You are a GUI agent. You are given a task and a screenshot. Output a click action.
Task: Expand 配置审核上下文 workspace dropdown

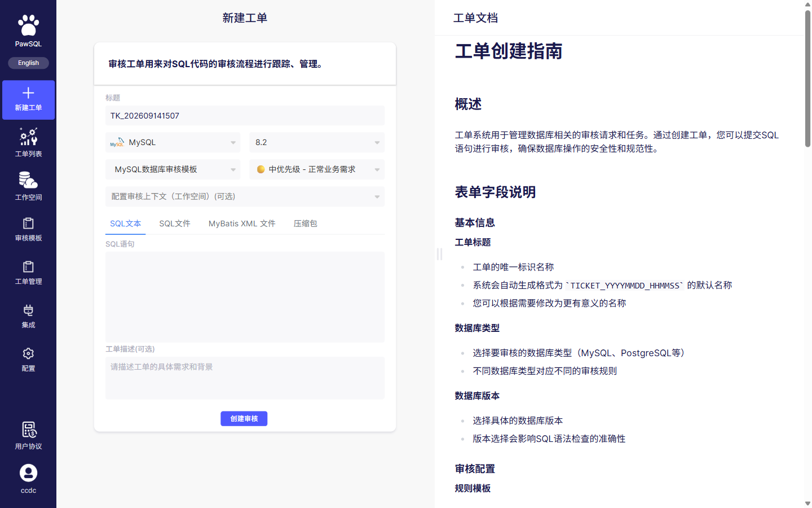pyautogui.click(x=245, y=196)
